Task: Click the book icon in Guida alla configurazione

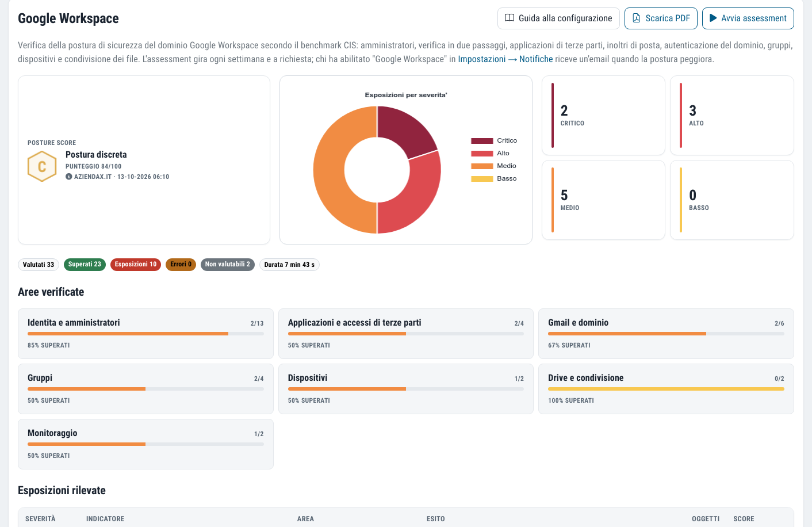Action: click(510, 18)
